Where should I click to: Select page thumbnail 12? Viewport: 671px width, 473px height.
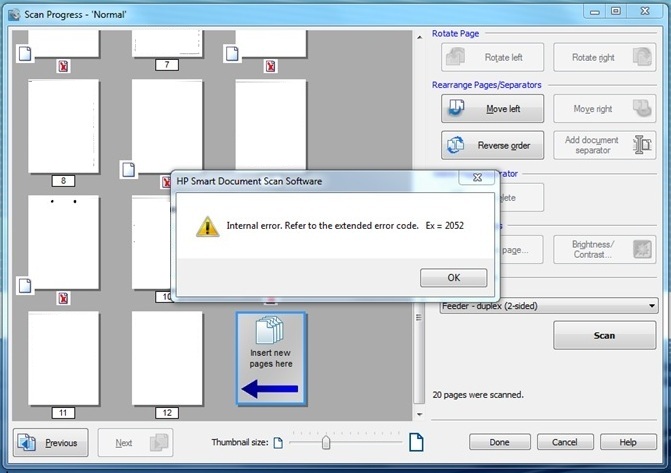(x=167, y=358)
